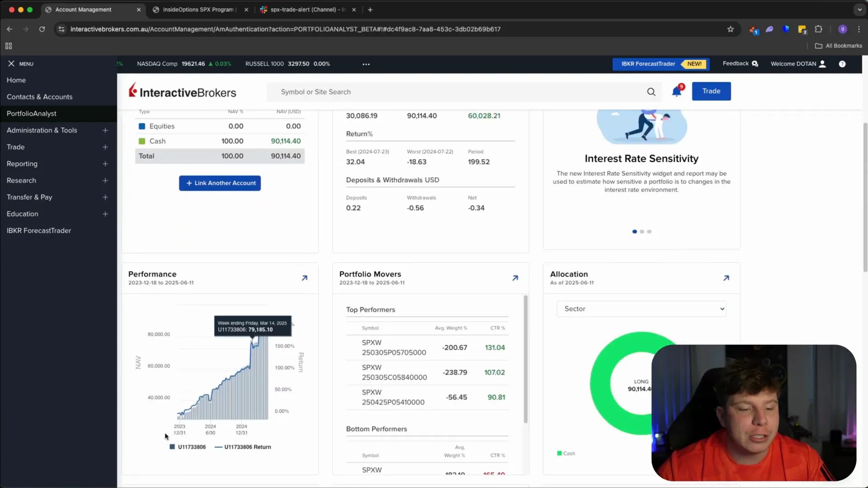Screen dimensions: 868x488
Task: Click RUSSELL 1000 ticker value
Action: point(298,64)
